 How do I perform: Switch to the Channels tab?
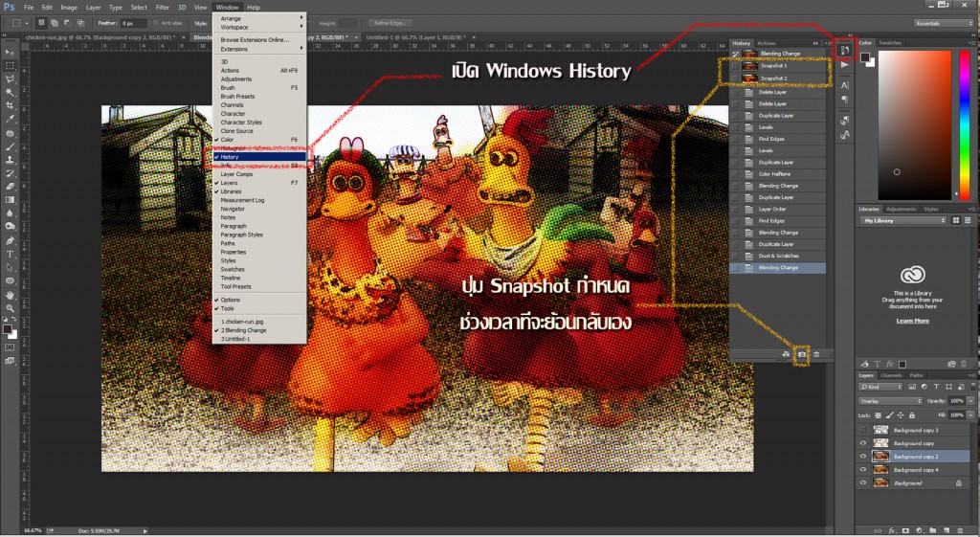(891, 375)
